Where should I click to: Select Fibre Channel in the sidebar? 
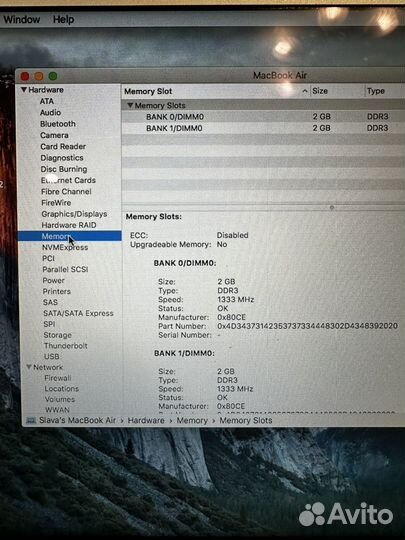(x=66, y=191)
